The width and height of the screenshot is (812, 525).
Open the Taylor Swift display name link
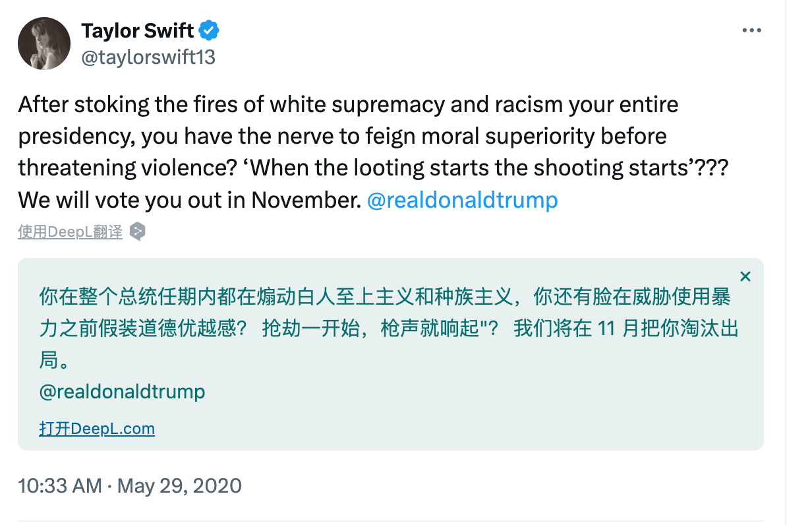coord(138,30)
